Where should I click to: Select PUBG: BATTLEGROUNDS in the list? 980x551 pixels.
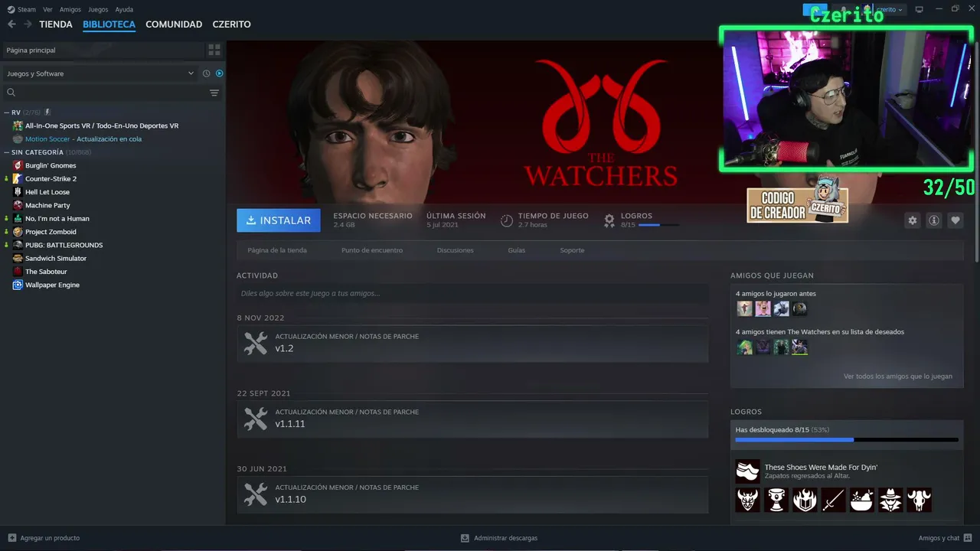[64, 245]
